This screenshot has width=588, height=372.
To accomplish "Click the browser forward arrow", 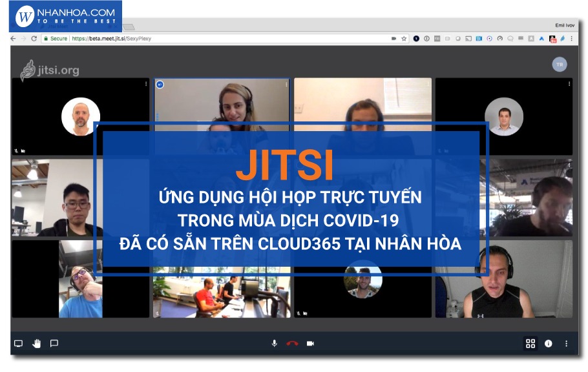I will pyautogui.click(x=23, y=39).
